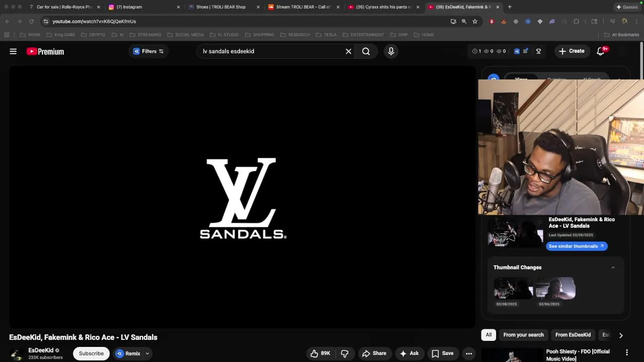
Task: Dislike the video with thumbs down
Action: click(345, 353)
